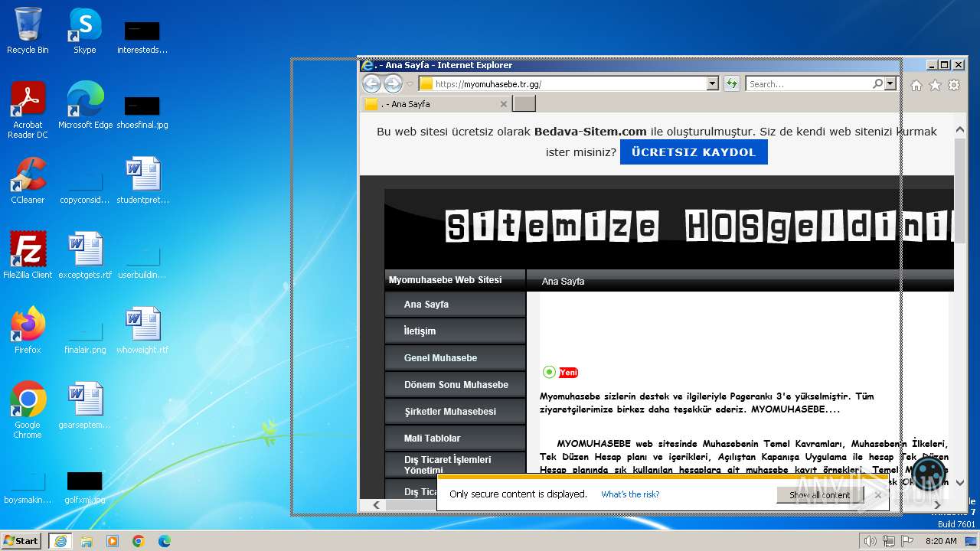Open studentpret Word document icon
Screen dimensions: 980x551
(142, 181)
